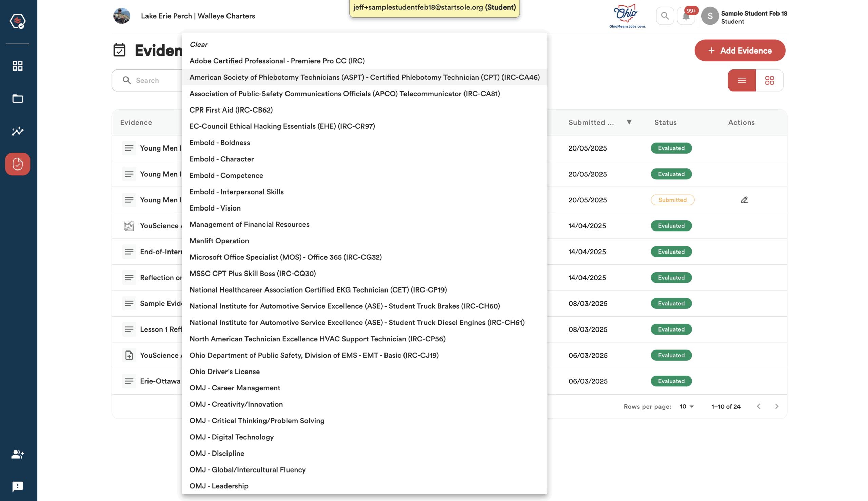Select CPR First Aid (IRC-CB62)
This screenshot has width=868, height=501.
click(x=364, y=110)
